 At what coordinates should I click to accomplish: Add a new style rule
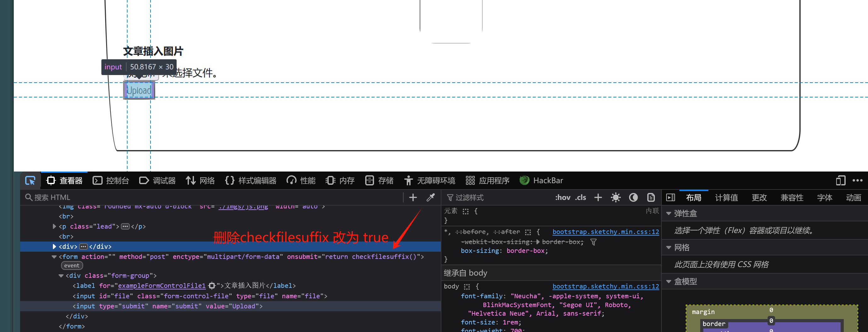pos(598,197)
